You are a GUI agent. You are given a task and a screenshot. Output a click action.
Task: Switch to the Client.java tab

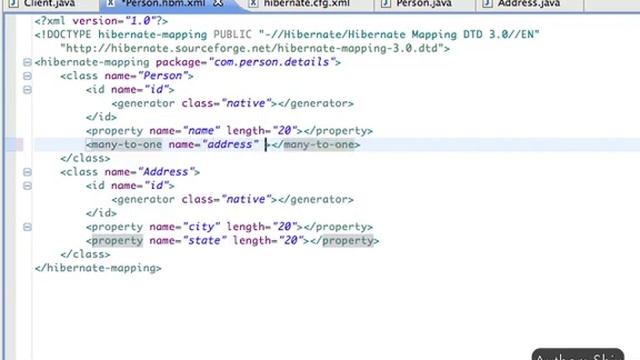49,3
